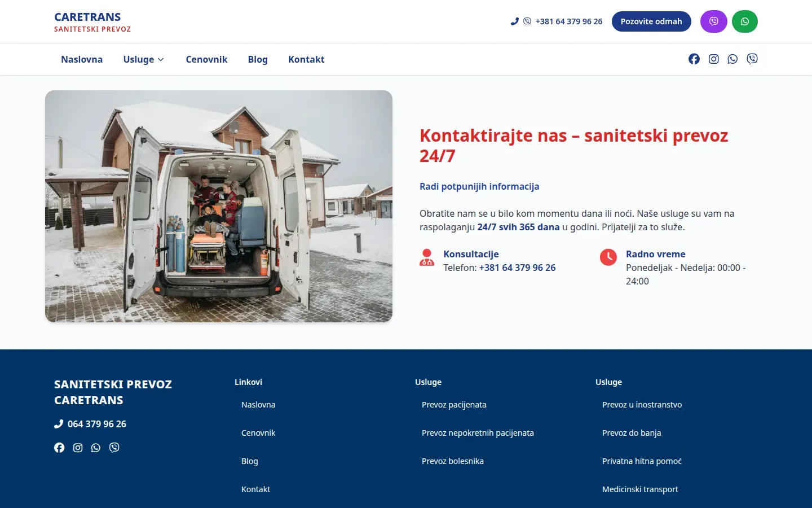Open footer link Cenovnik
This screenshot has height=508, width=812.
tap(258, 433)
